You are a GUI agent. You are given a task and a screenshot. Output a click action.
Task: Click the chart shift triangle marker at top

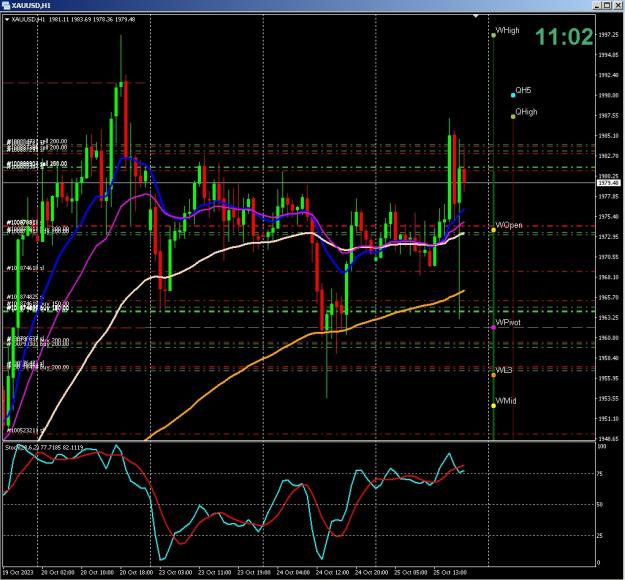(x=476, y=16)
